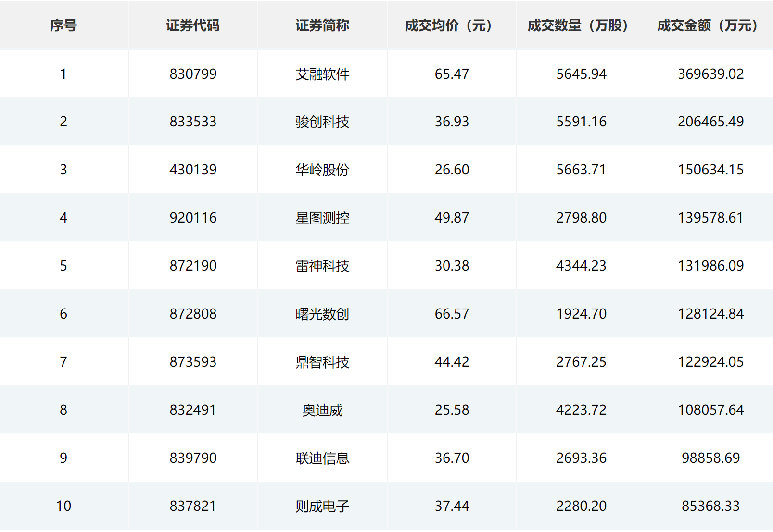Click the average price 65.47 of 艾融软件

click(451, 74)
